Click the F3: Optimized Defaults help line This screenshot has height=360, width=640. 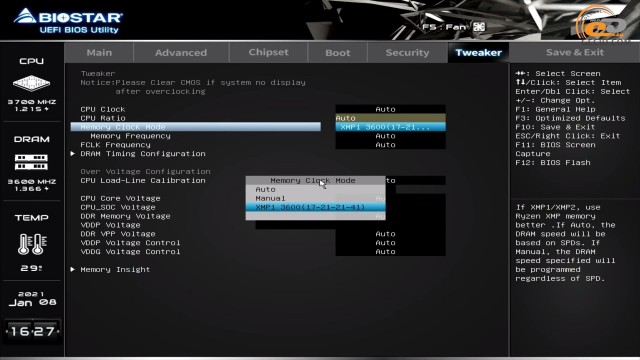[570, 118]
